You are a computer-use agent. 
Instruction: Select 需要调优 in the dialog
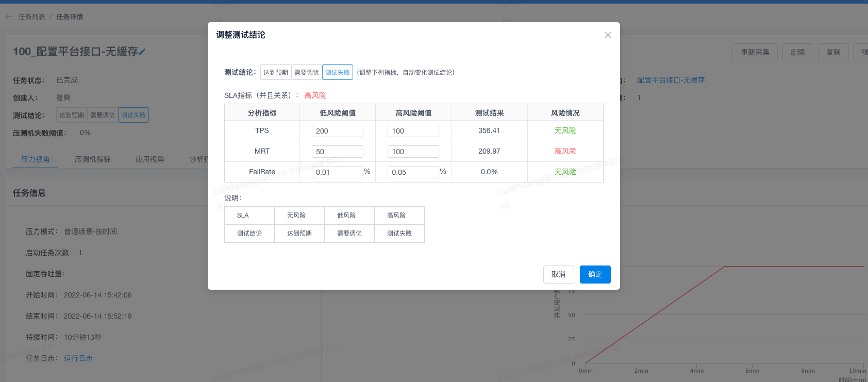[x=307, y=72]
